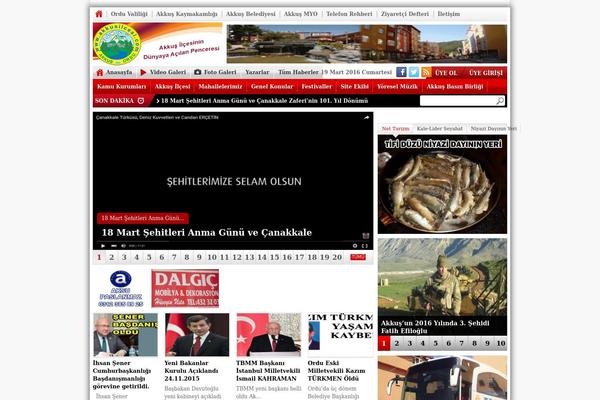Mute the video volume icon
The width and height of the screenshot is (600, 400).
click(x=123, y=246)
